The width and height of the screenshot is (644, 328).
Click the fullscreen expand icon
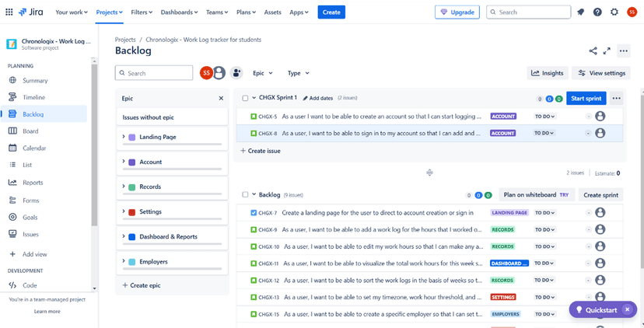(607, 51)
